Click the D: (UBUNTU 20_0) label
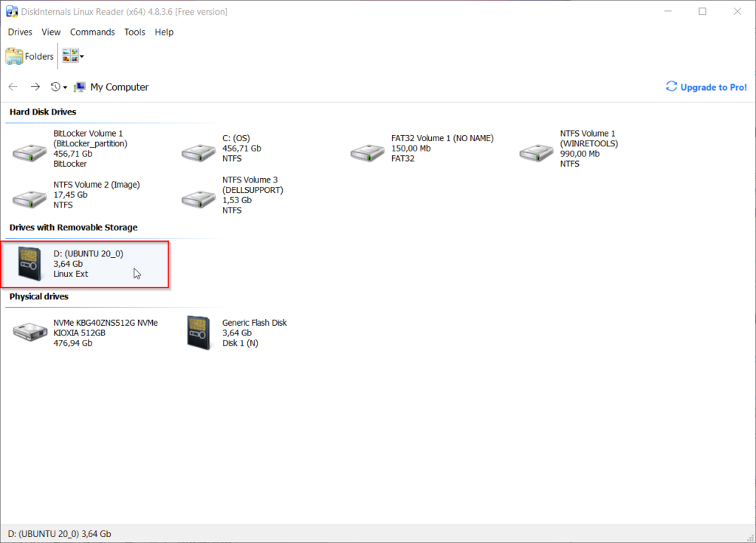 (89, 253)
